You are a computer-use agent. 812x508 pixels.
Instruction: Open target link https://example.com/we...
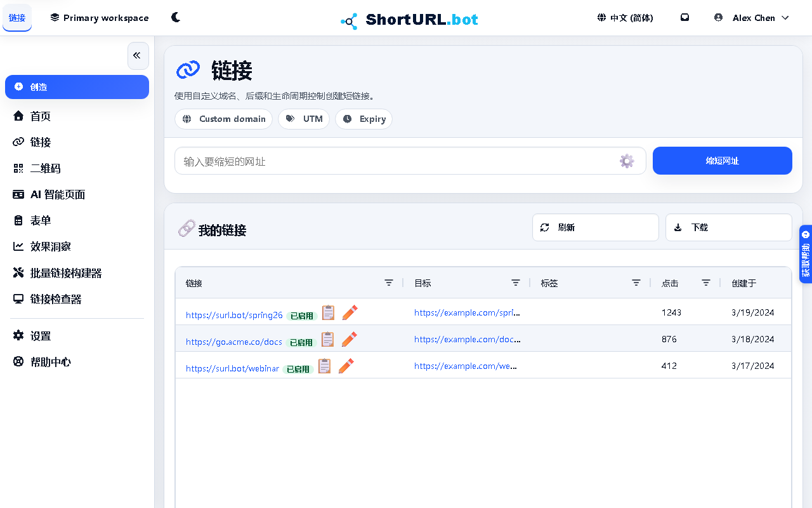[466, 366]
